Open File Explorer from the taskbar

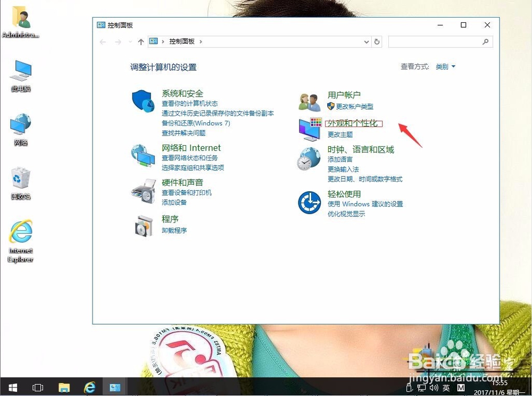point(64,387)
